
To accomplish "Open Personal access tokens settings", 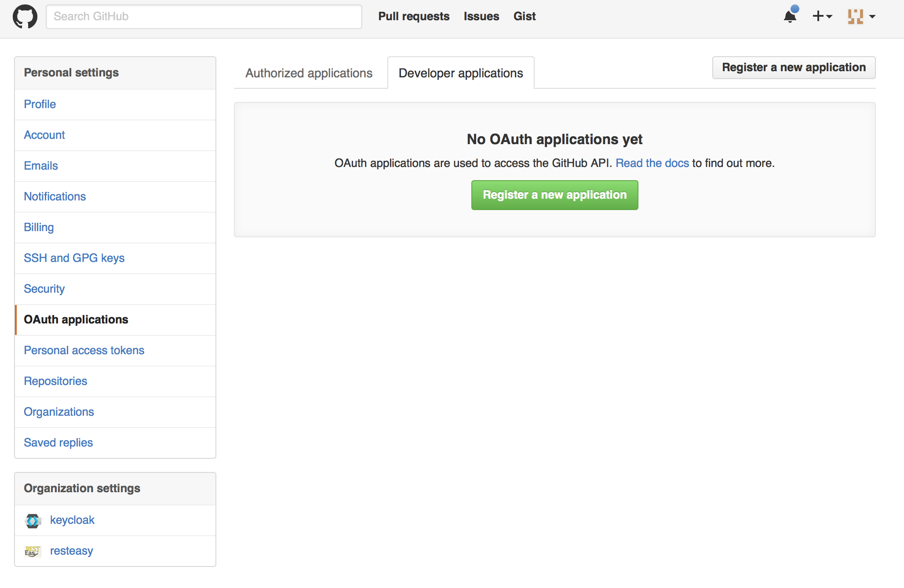I will click(x=84, y=350).
